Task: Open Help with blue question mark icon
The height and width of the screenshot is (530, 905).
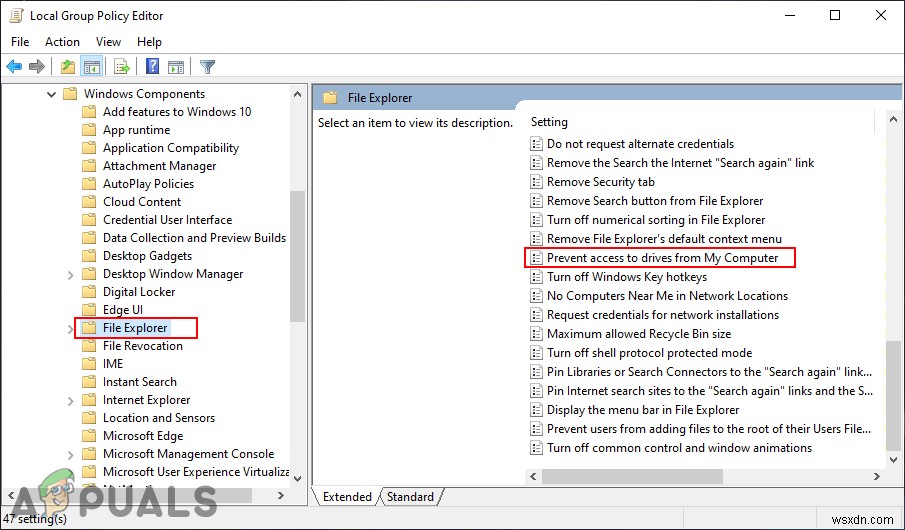Action: pyautogui.click(x=152, y=67)
